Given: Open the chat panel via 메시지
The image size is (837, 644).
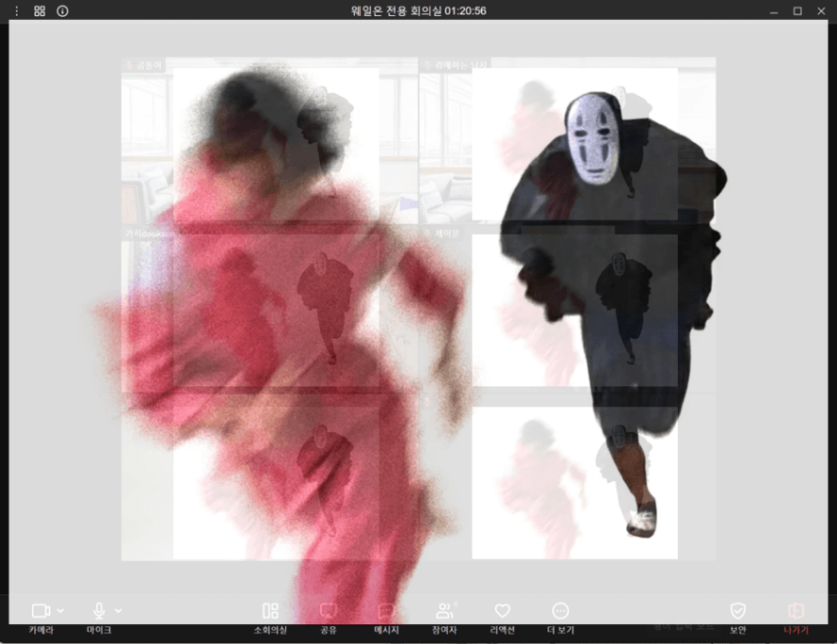Looking at the screenshot, I should [386, 618].
